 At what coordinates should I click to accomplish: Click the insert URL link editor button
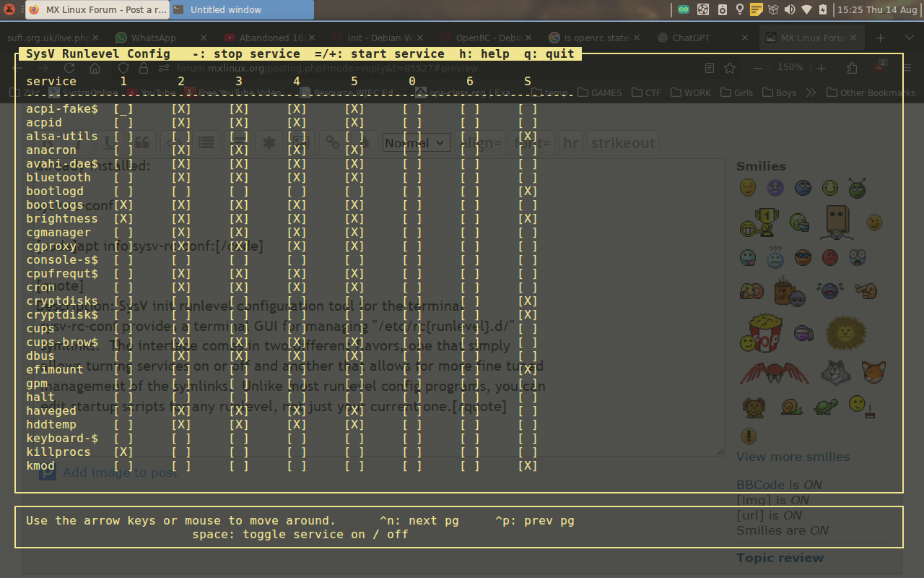point(332,142)
